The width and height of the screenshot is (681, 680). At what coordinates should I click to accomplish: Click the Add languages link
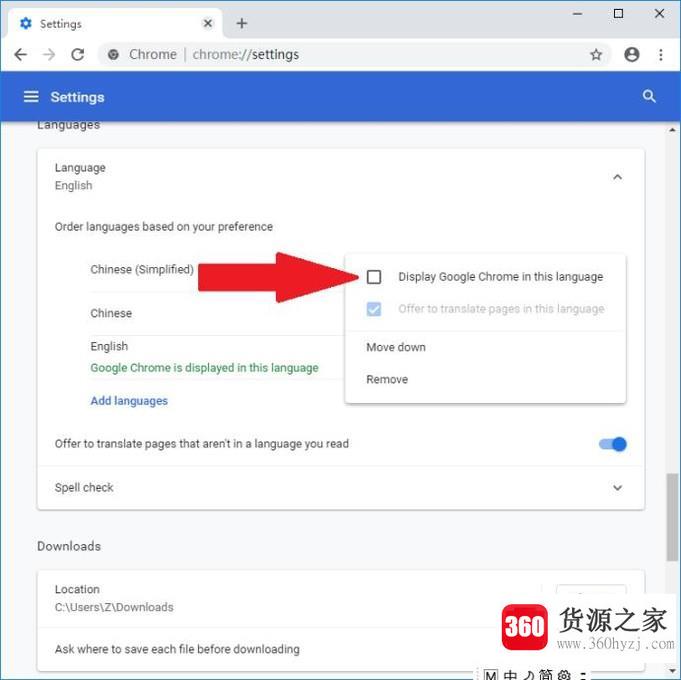pos(129,400)
